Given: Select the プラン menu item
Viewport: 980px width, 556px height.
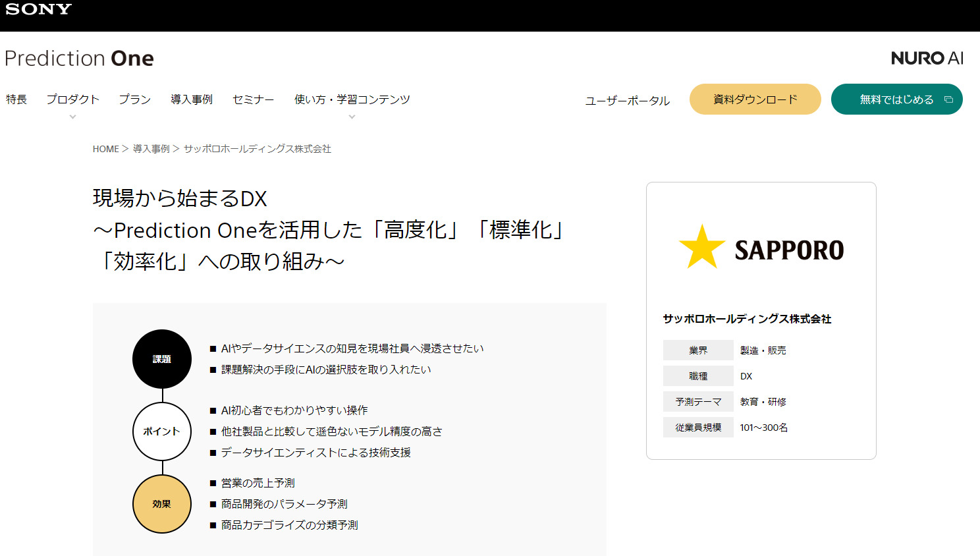Looking at the screenshot, I should tap(134, 99).
